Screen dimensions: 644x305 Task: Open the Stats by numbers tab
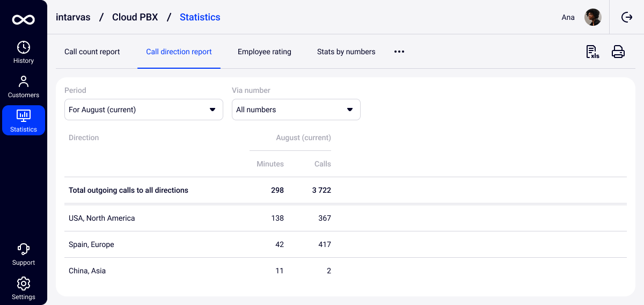(x=346, y=52)
